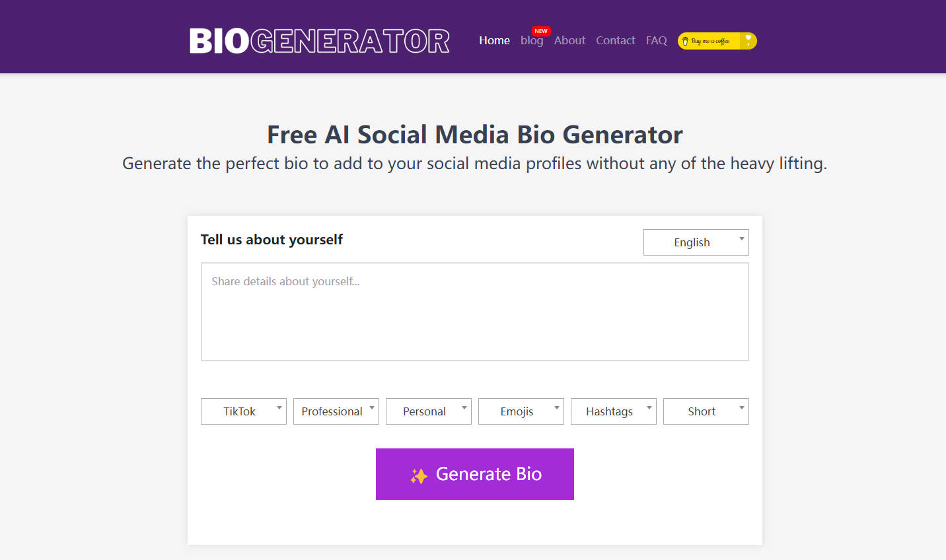Viewport: 946px width, 560px height.
Task: Click the TikTok dropdown chevron
Action: click(x=279, y=407)
